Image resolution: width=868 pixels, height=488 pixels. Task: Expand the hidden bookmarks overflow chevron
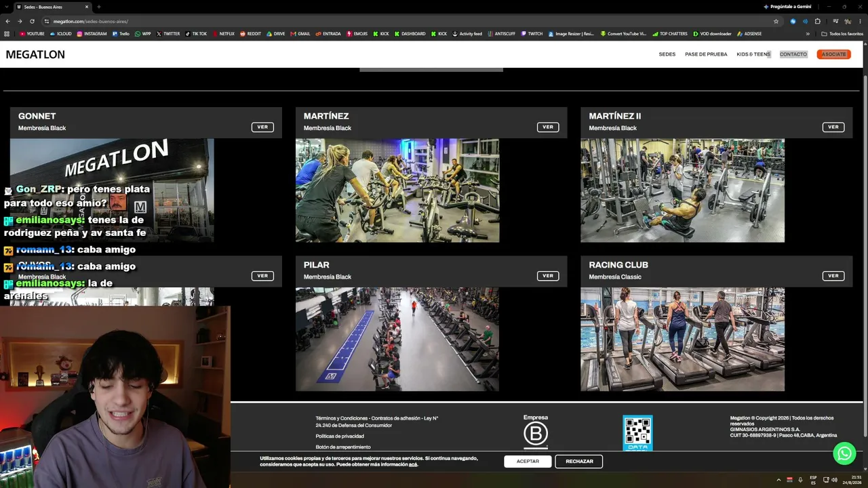click(x=808, y=34)
